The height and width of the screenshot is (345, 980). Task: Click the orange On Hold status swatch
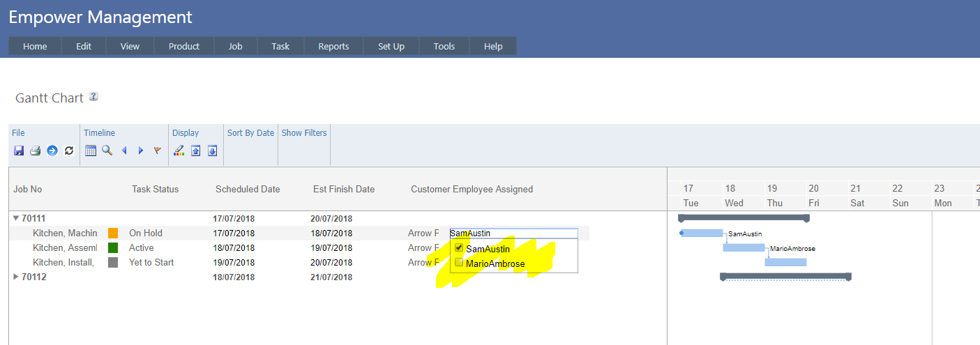click(113, 233)
